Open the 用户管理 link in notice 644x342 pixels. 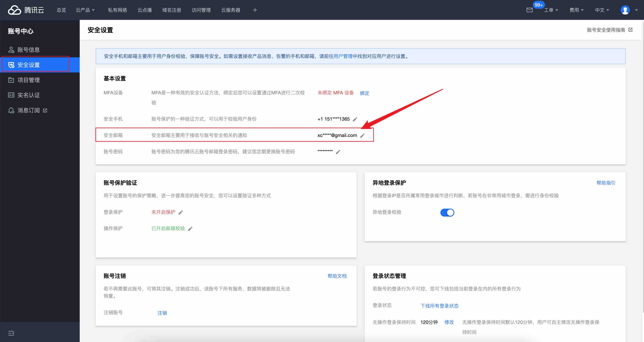[343, 56]
